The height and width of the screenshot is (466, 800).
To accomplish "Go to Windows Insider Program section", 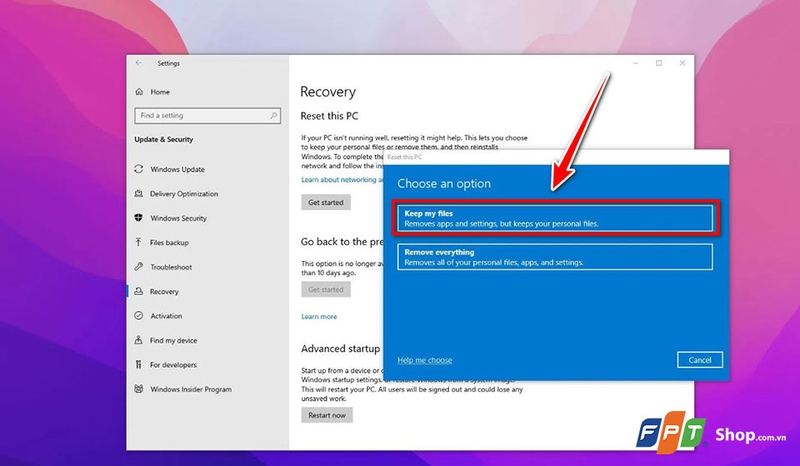I will click(x=191, y=389).
